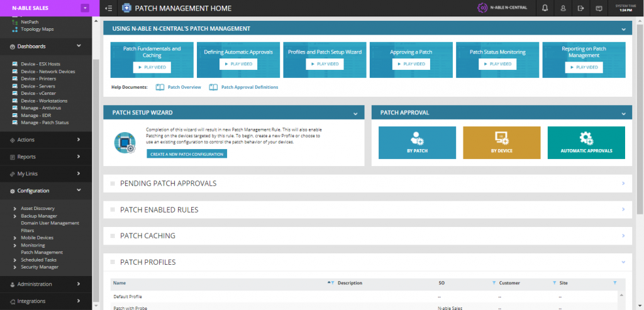Click drag handle icon of Pending Patch Approvals
Image resolution: width=644 pixels, height=310 pixels.
click(113, 184)
